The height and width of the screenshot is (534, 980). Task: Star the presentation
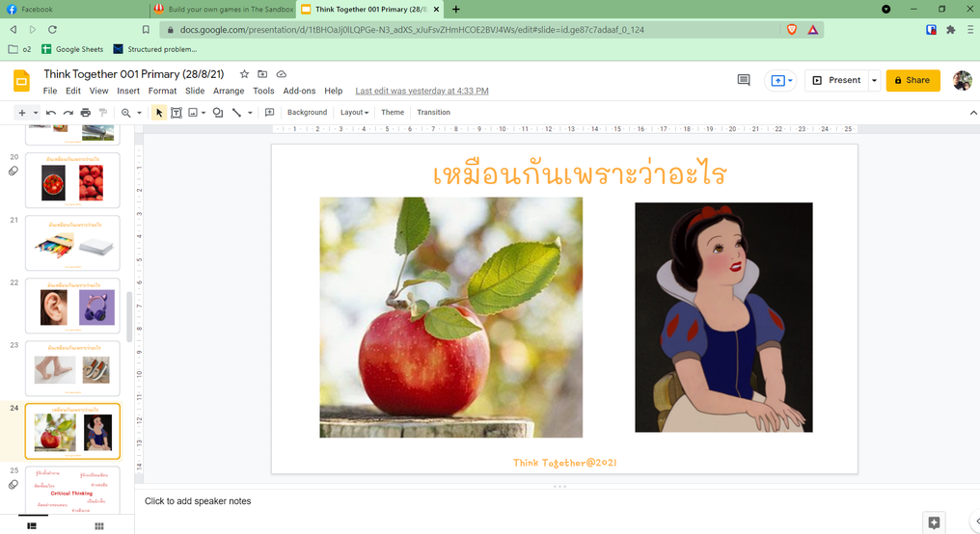click(244, 73)
